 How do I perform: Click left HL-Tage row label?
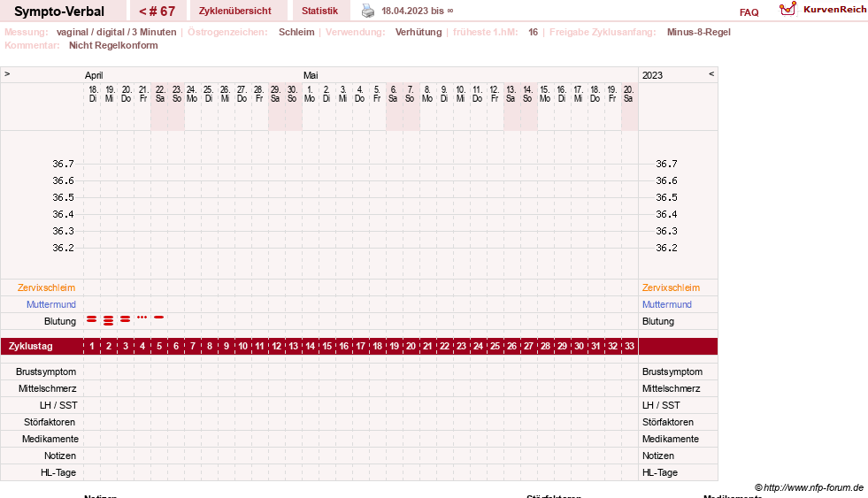58,472
